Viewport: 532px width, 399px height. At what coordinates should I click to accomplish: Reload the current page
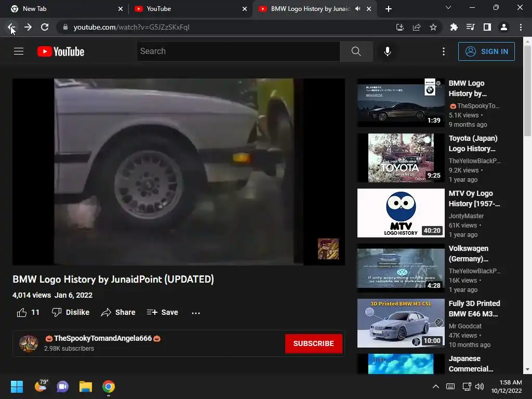tap(45, 27)
